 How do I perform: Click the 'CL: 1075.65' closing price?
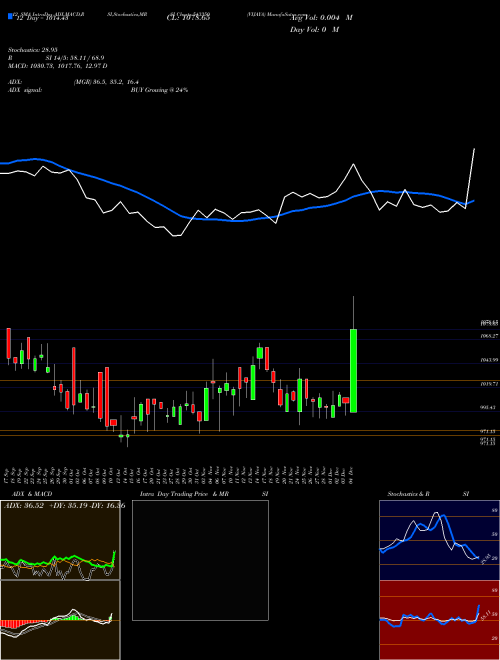point(188,18)
